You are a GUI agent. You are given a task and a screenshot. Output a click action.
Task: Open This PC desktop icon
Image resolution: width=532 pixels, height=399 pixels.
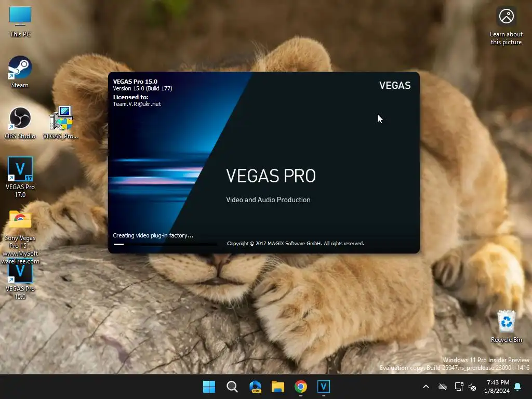pos(20,21)
